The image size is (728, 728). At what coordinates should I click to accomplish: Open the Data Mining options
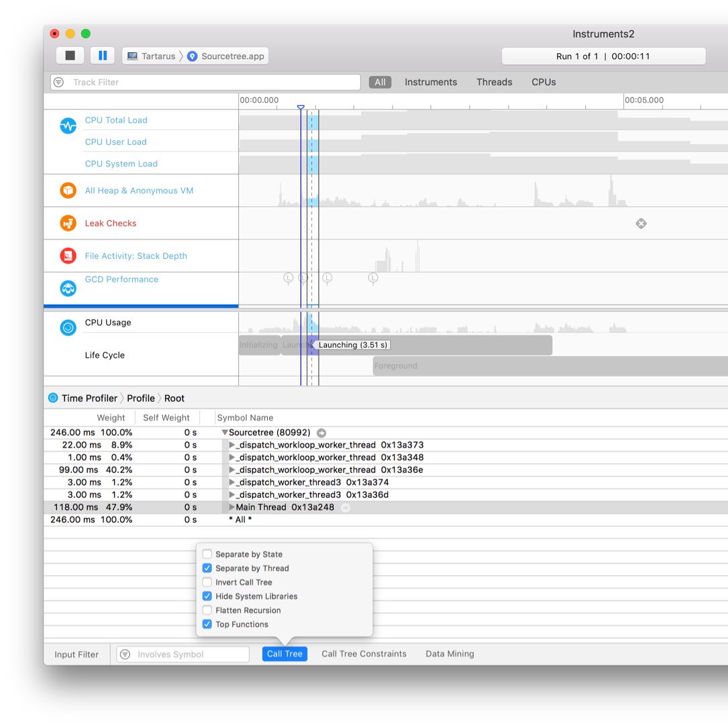tap(450, 654)
